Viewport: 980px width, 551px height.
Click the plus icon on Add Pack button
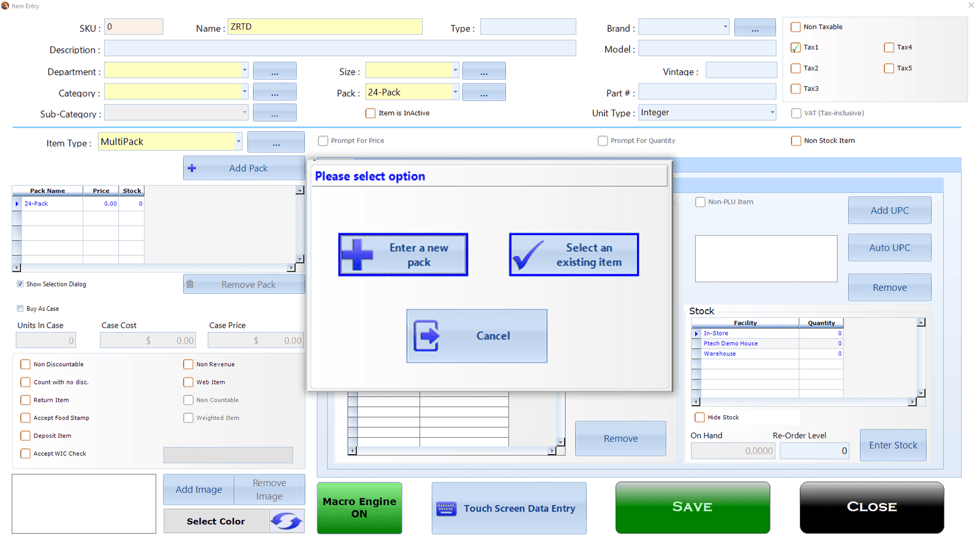pos(192,168)
